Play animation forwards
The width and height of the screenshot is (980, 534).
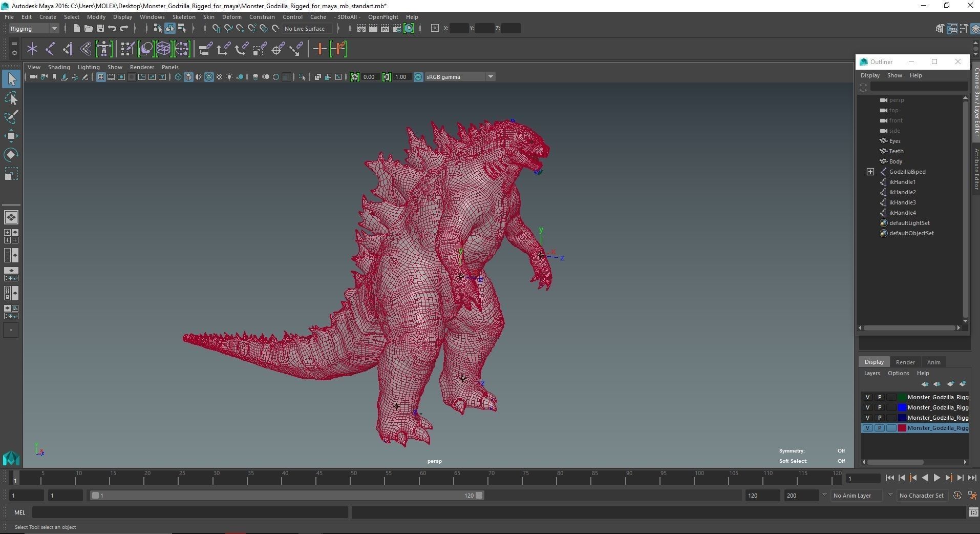[x=936, y=478]
